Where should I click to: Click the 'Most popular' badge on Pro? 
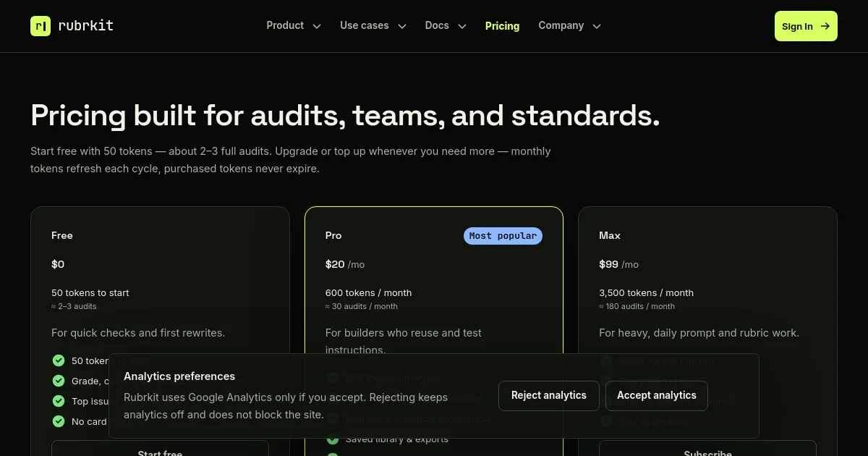[x=503, y=236]
